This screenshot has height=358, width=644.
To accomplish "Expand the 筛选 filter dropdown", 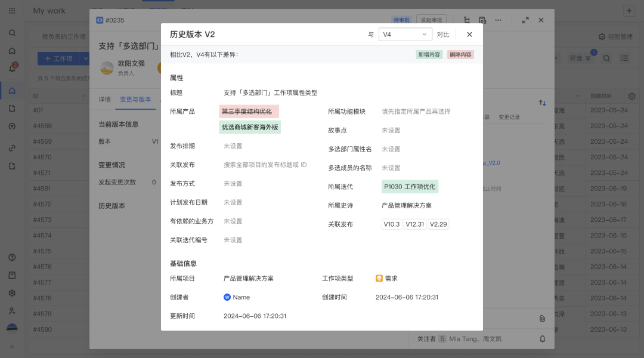I will click(580, 58).
